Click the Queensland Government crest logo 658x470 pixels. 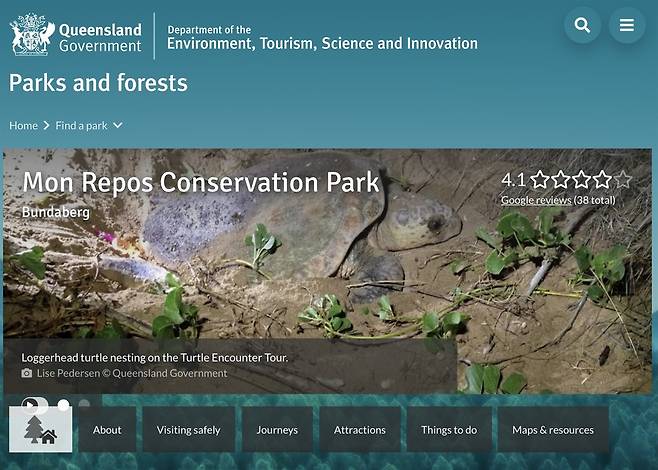pos(30,34)
